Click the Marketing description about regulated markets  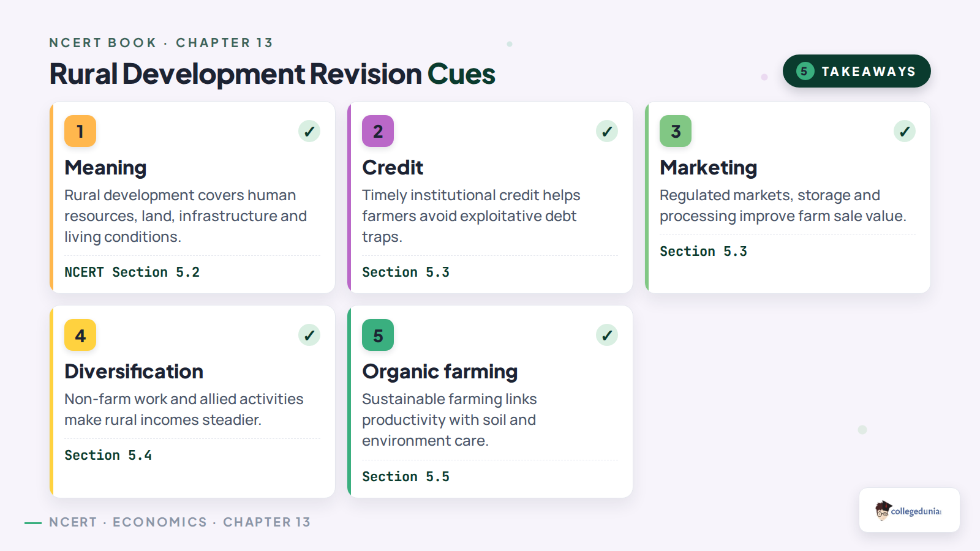[783, 206]
